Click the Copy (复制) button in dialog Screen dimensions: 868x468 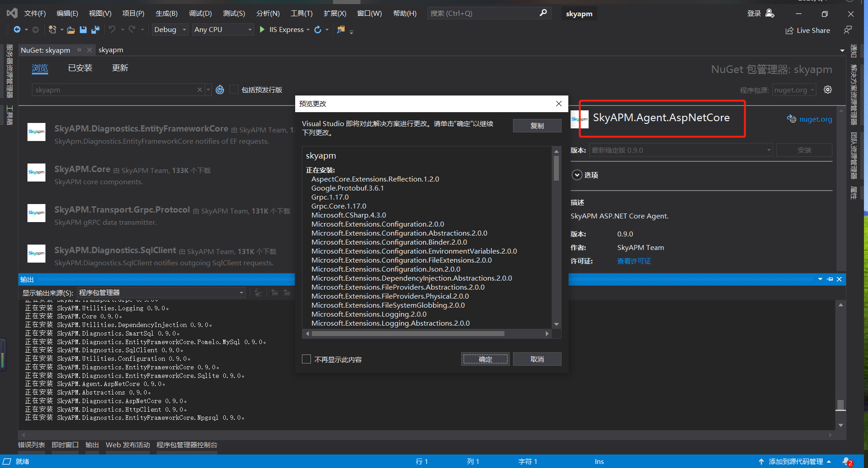click(537, 126)
